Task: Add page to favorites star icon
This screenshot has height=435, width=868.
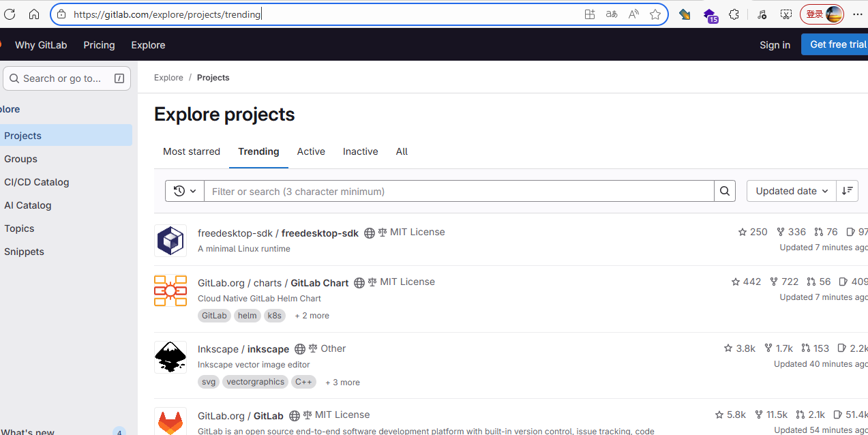Action: 655,14
